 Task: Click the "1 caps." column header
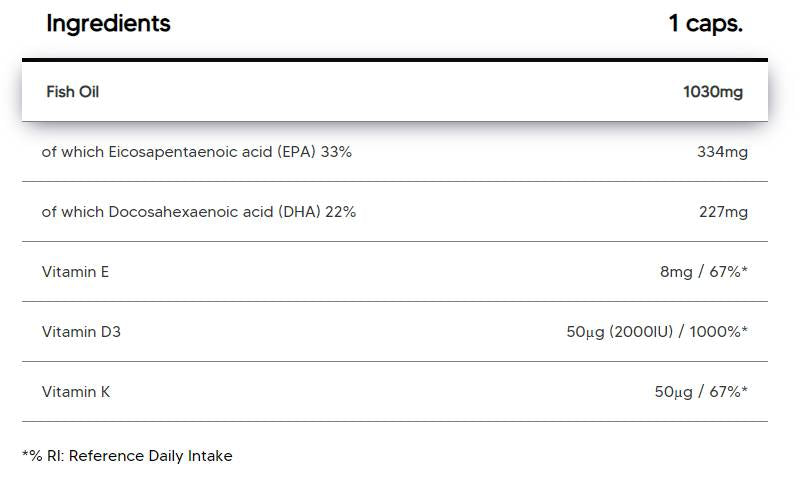(x=705, y=24)
